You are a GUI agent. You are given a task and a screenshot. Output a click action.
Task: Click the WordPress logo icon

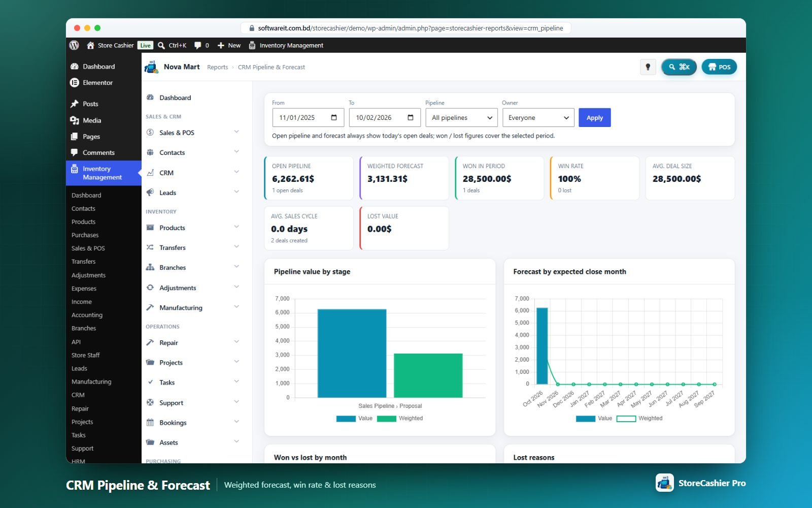74,45
